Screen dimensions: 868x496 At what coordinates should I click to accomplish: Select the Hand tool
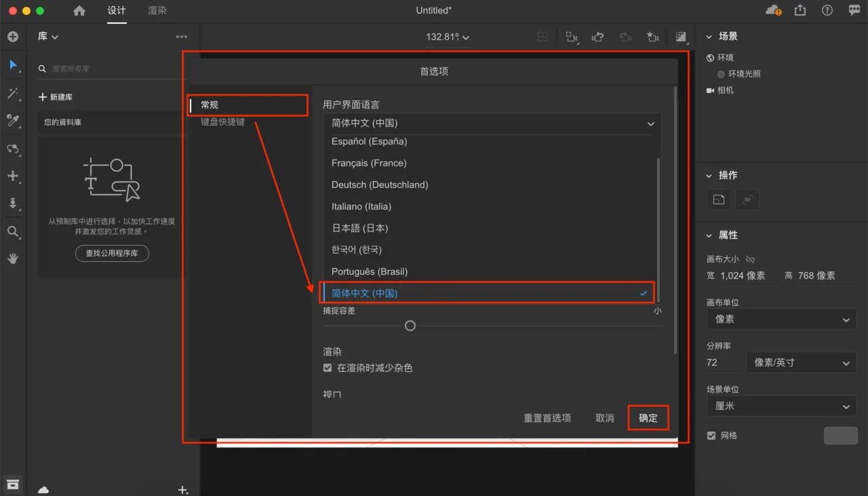coord(13,259)
